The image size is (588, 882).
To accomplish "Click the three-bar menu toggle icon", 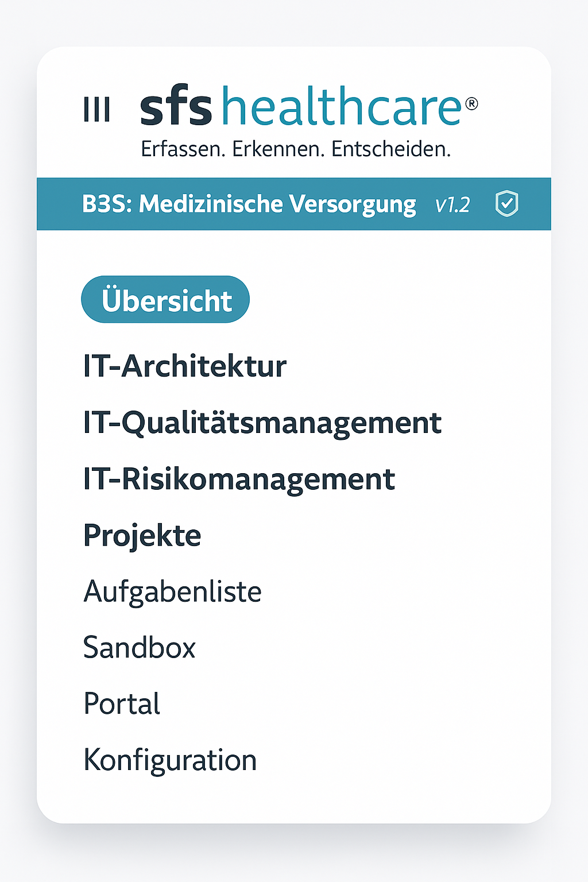I will coord(96,109).
